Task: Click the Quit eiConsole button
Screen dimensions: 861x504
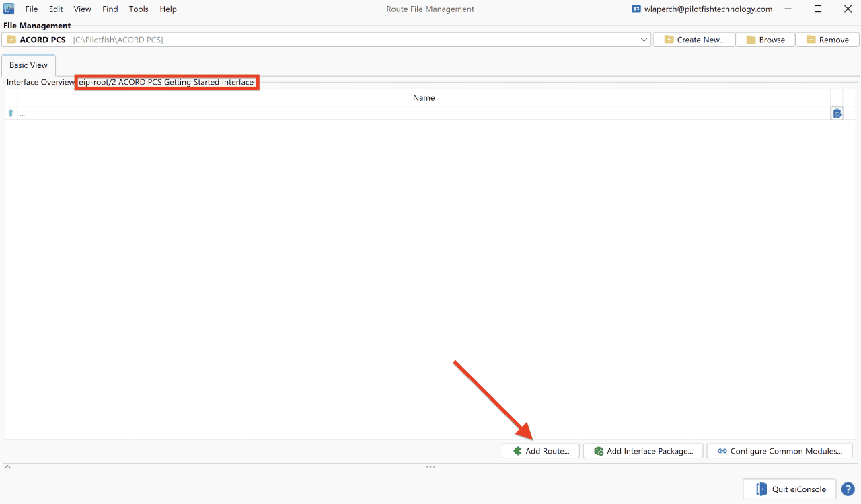Action: pos(790,489)
